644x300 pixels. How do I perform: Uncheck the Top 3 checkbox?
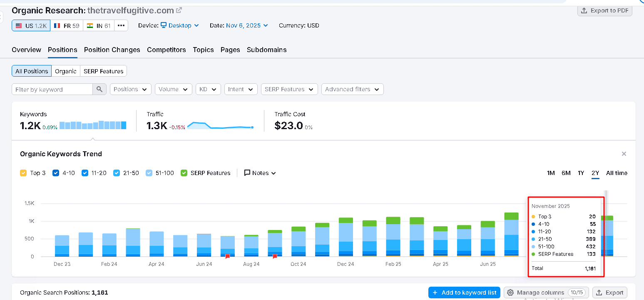tap(23, 173)
